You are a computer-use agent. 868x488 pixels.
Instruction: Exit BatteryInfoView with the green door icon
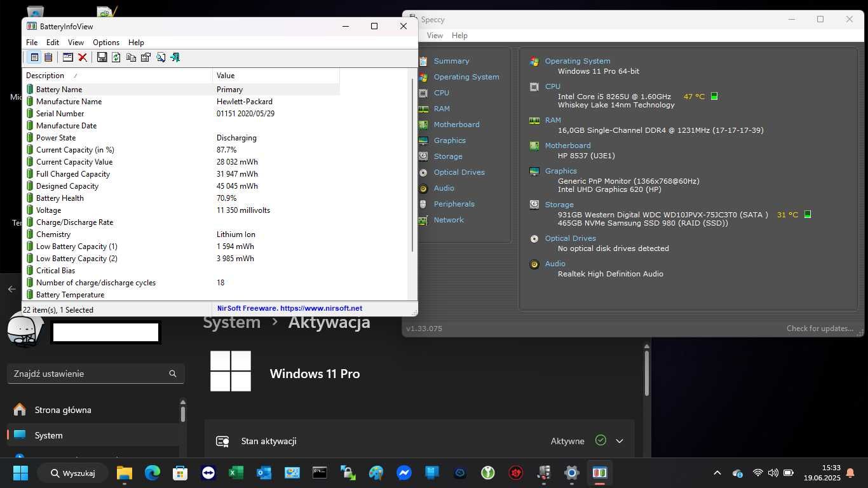click(x=175, y=57)
